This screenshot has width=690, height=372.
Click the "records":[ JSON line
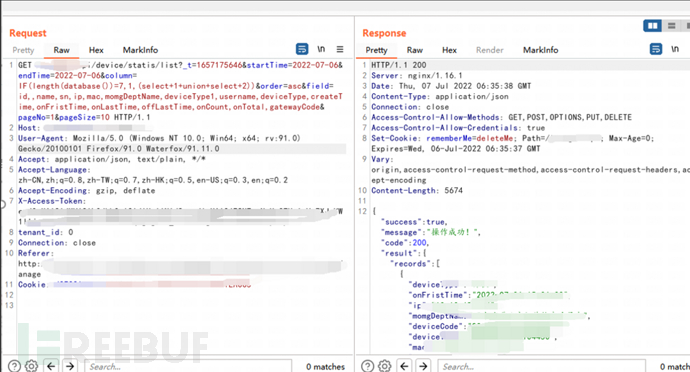415,264
